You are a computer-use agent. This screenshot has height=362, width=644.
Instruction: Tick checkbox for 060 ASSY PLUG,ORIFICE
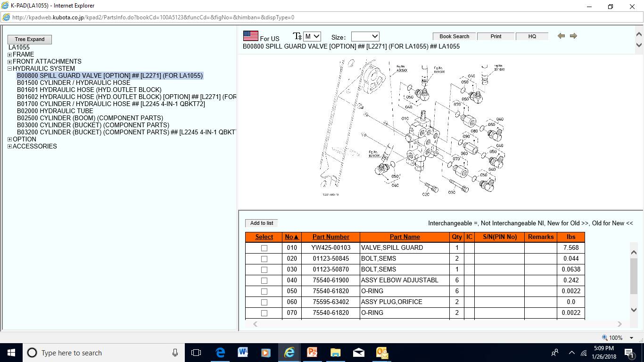click(264, 302)
